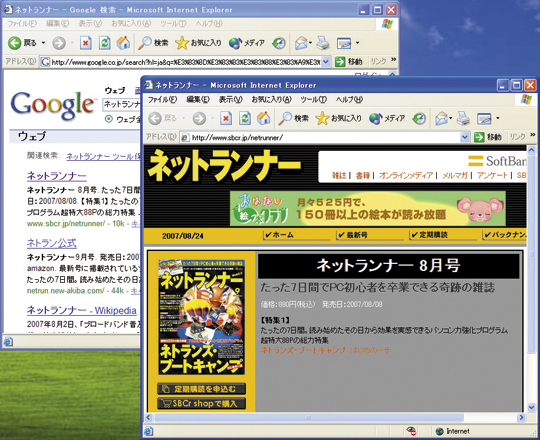Screen dimensions: 540x440
Task: Print the ネットランナー page
Action: pos(464,118)
